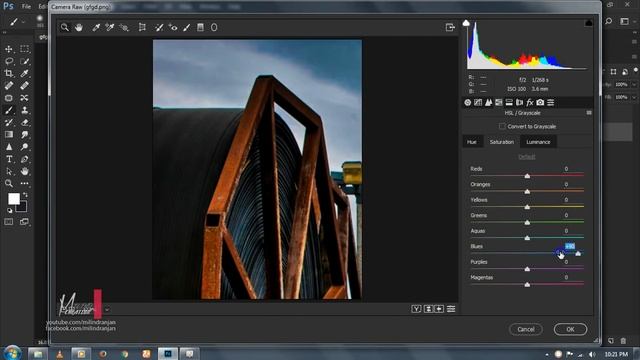
Task: Open the HSL panel options menu
Action: click(589, 113)
